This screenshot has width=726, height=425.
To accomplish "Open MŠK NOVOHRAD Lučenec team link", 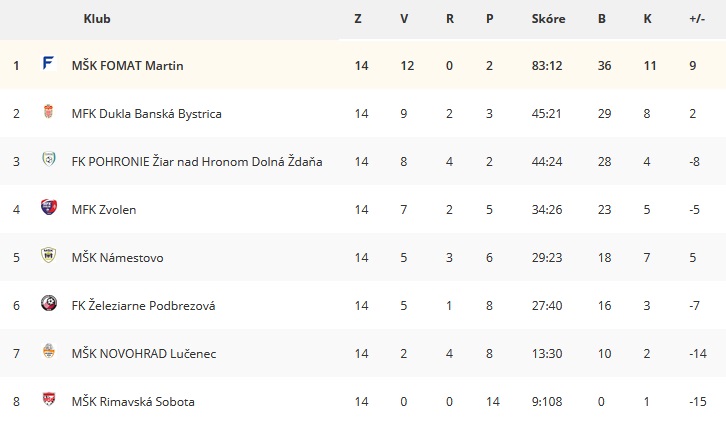I will (x=144, y=354).
